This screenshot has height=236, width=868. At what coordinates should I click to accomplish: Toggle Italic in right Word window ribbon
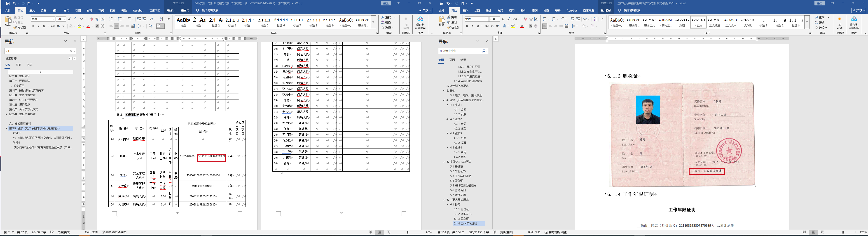tap(472, 26)
